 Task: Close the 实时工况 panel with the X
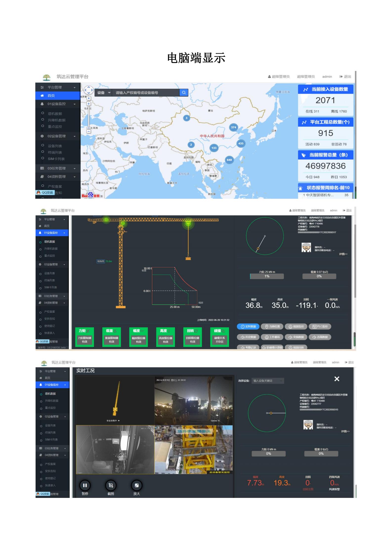[x=337, y=379]
